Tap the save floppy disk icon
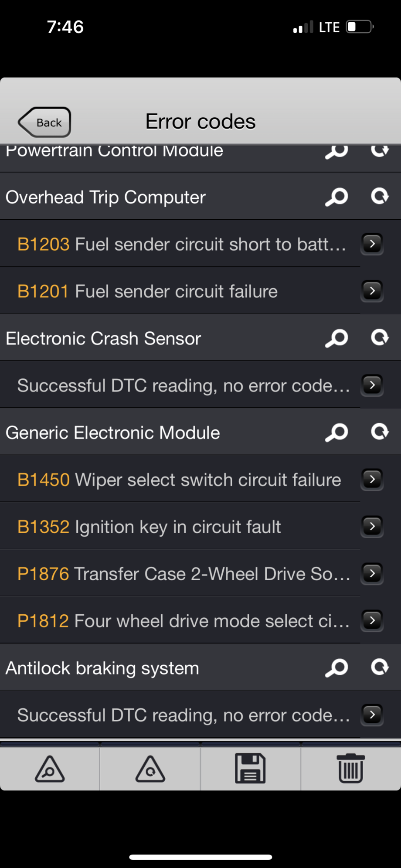 coord(250,768)
